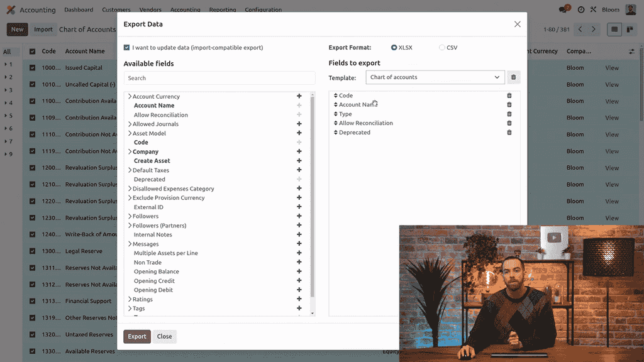Open the messages notification icon

click(564, 10)
